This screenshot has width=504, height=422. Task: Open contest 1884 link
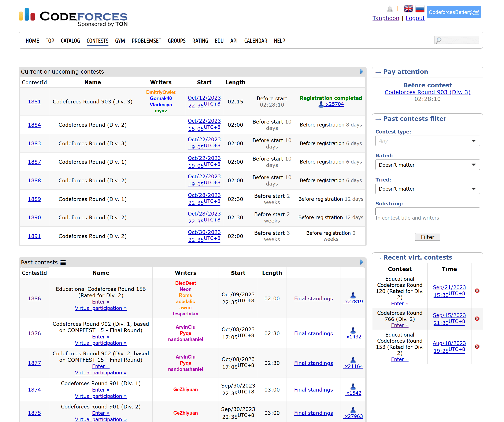(x=34, y=125)
